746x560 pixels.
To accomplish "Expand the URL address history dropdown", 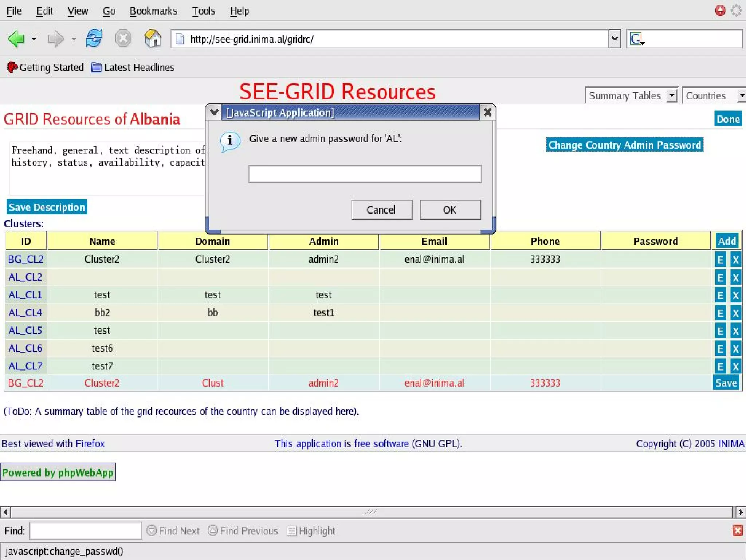I will [x=614, y=39].
